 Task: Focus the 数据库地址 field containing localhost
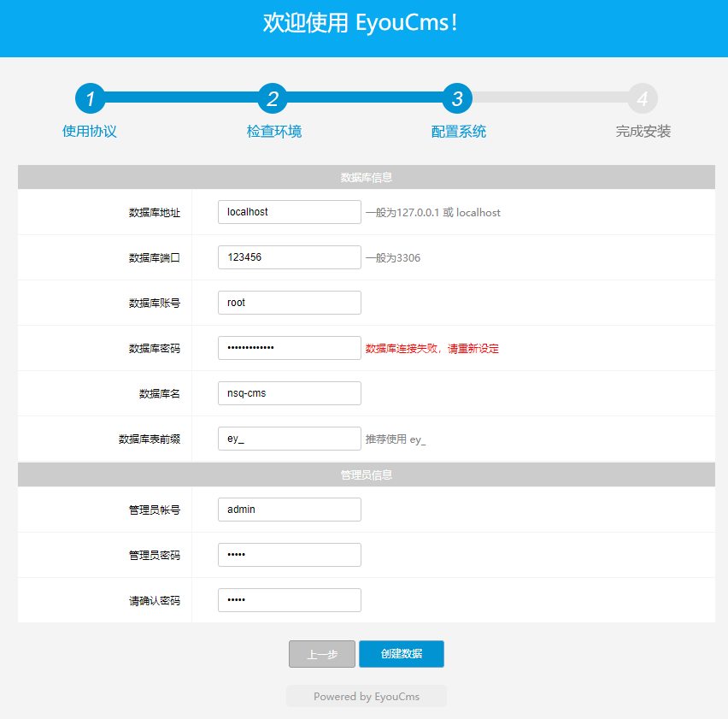(290, 212)
